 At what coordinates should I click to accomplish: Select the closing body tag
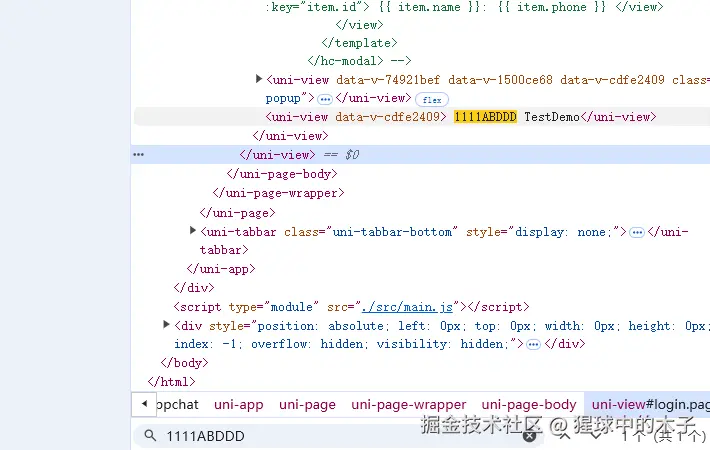pyautogui.click(x=184, y=363)
